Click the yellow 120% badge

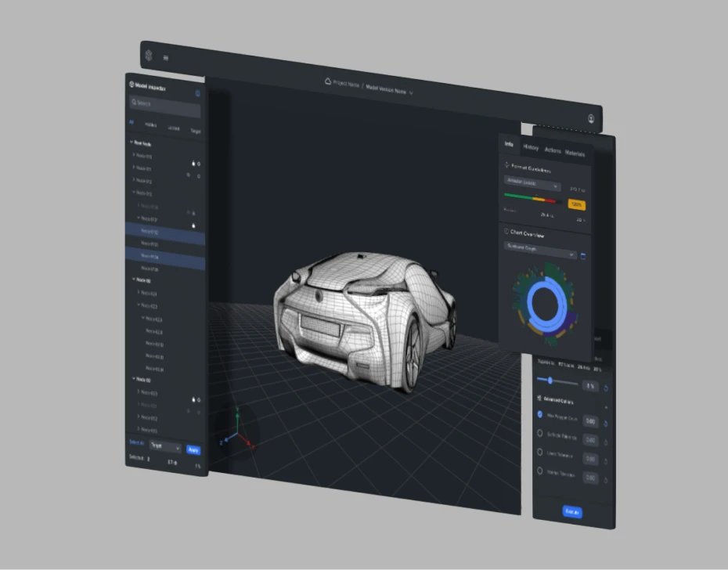(x=576, y=204)
